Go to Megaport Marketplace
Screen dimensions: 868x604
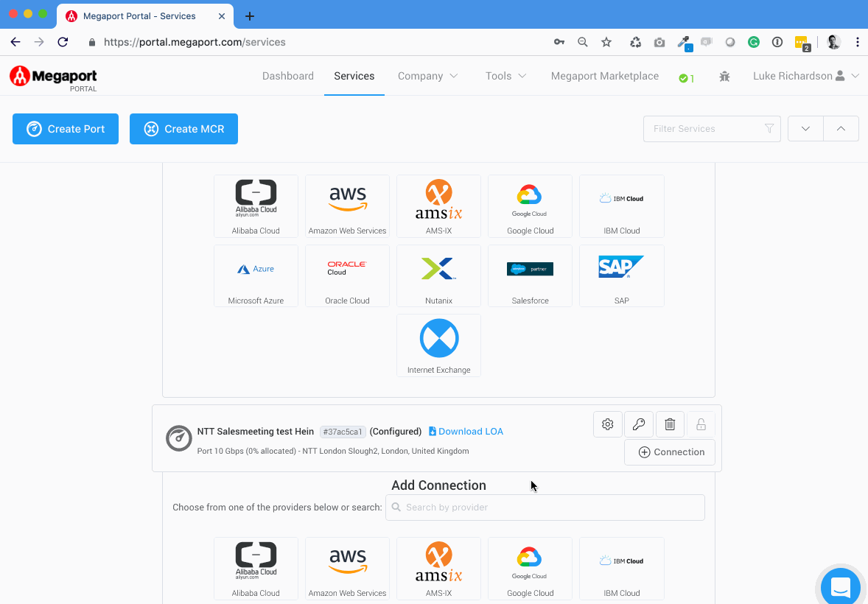(x=604, y=76)
